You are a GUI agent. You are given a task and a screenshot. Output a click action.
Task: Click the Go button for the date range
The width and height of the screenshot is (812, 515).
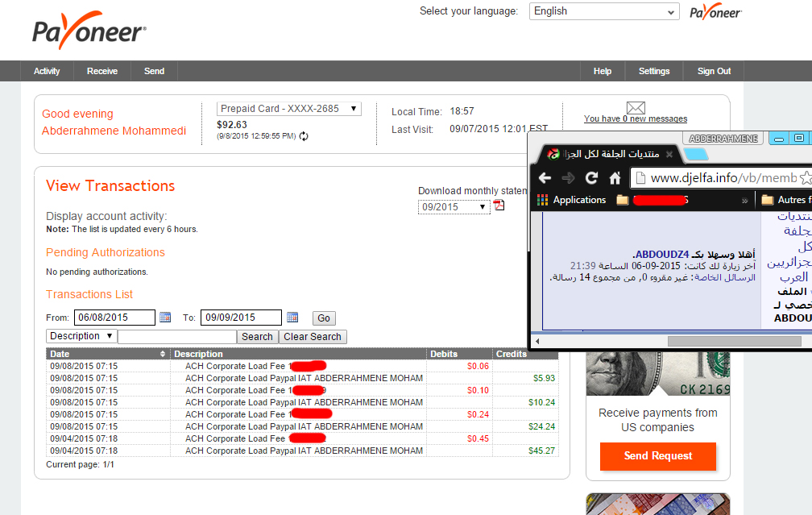coord(324,318)
